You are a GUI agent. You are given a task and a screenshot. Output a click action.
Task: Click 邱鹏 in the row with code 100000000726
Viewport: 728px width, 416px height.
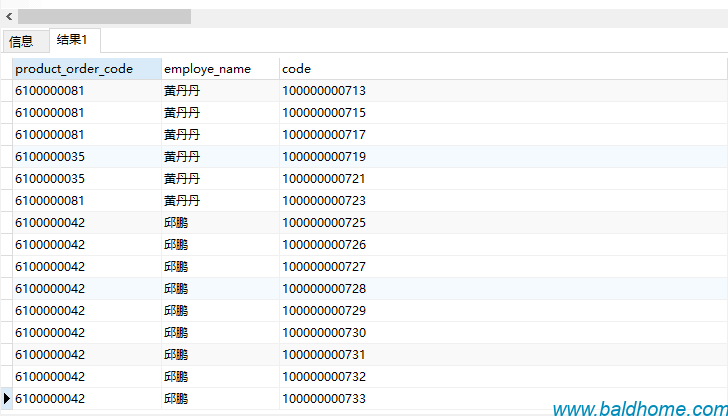click(176, 245)
